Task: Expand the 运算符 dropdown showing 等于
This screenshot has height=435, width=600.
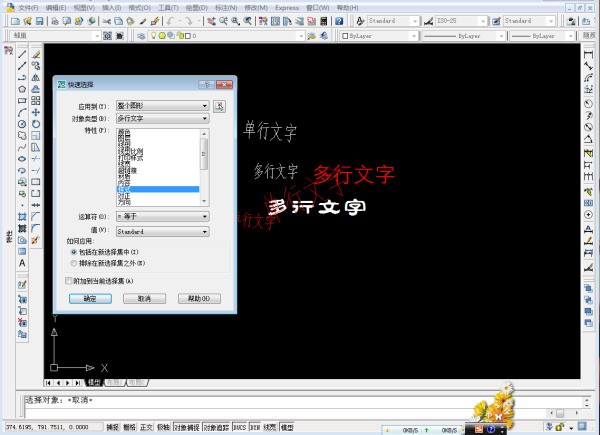Action: click(x=162, y=215)
